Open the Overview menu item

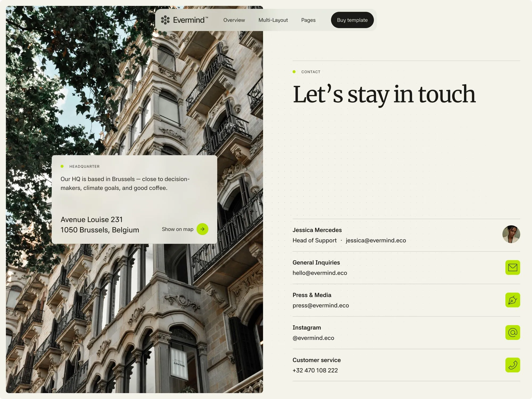click(x=234, y=20)
